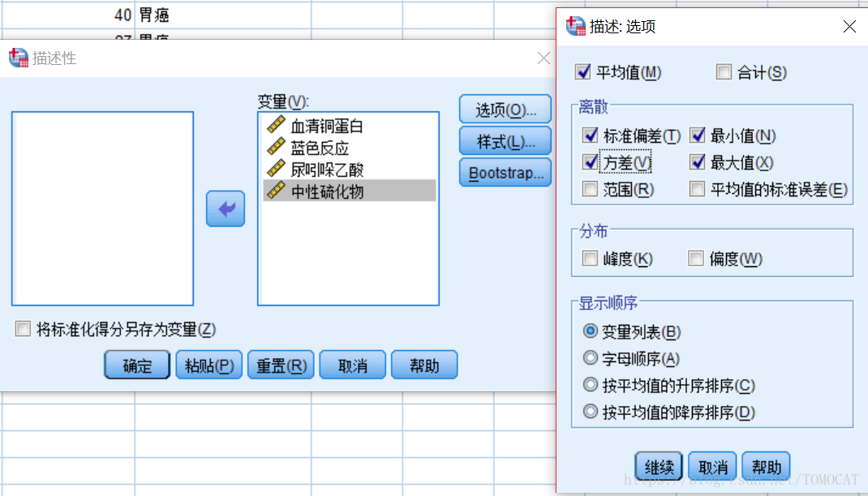Click 帮助 in the 描述性 dialog
Screen dimensions: 868x496
pos(424,364)
